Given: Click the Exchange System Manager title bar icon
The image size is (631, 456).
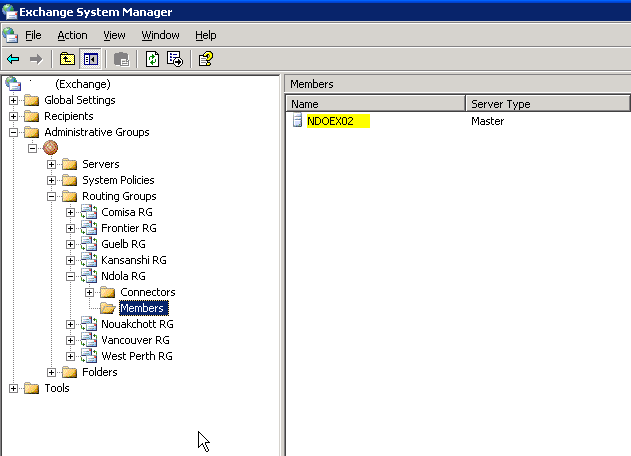Looking at the screenshot, I should 10,12.
